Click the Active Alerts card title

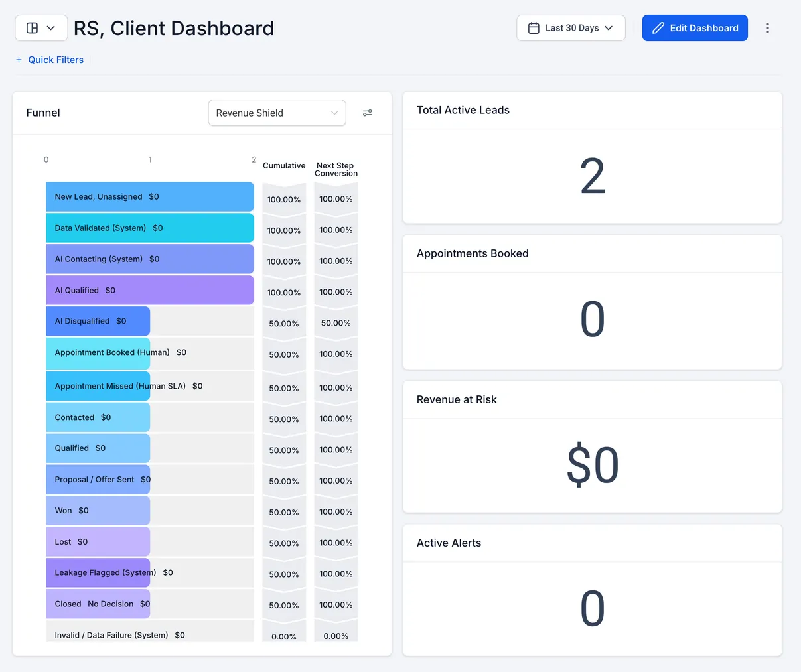(449, 543)
